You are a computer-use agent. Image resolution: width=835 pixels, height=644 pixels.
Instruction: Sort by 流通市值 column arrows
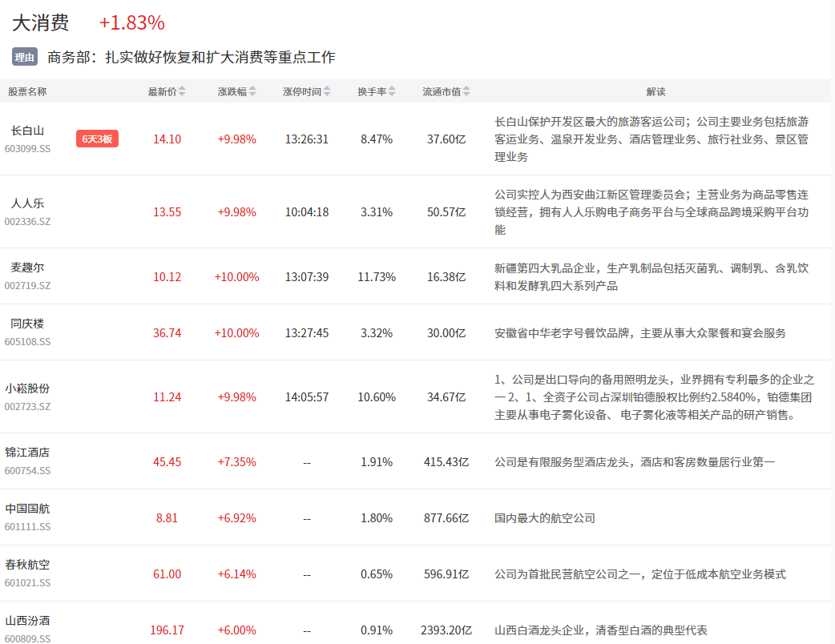pos(466,91)
